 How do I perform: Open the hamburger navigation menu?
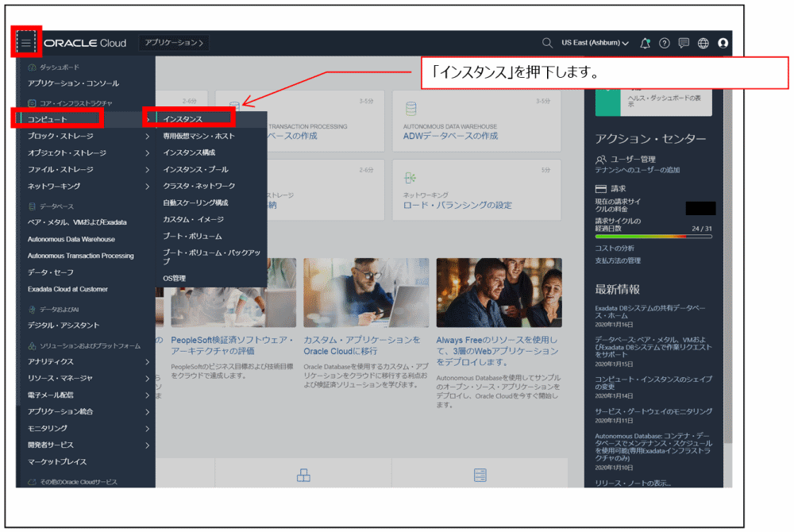(26, 43)
